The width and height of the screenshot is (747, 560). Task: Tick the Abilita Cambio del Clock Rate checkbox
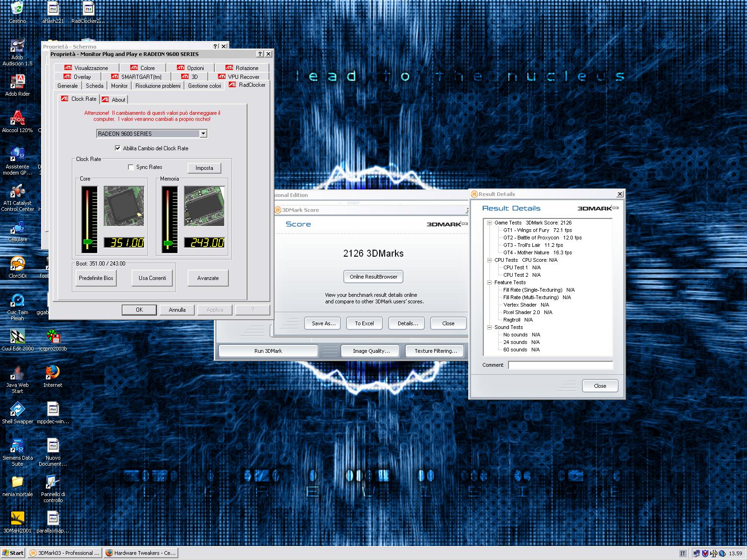point(118,148)
